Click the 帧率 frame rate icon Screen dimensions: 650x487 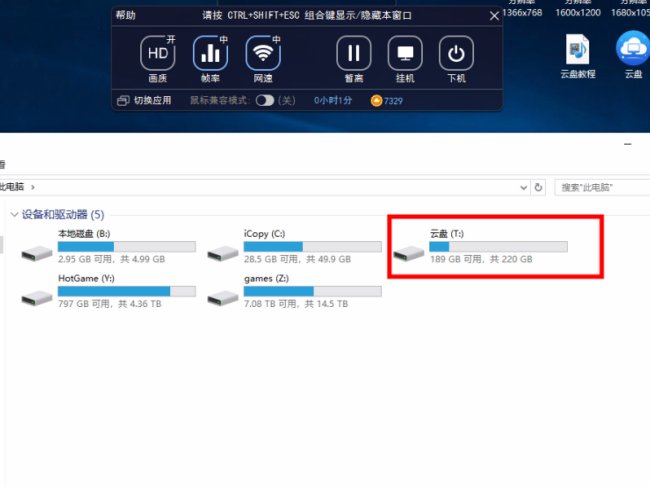tap(210, 54)
